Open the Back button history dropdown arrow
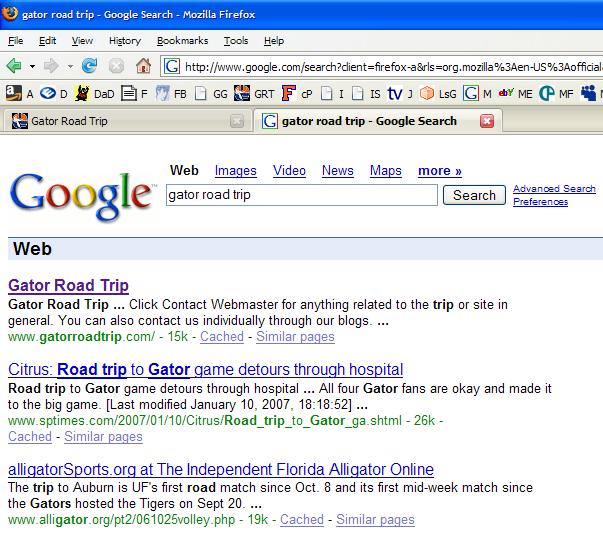The height and width of the screenshot is (540, 603). point(32,67)
